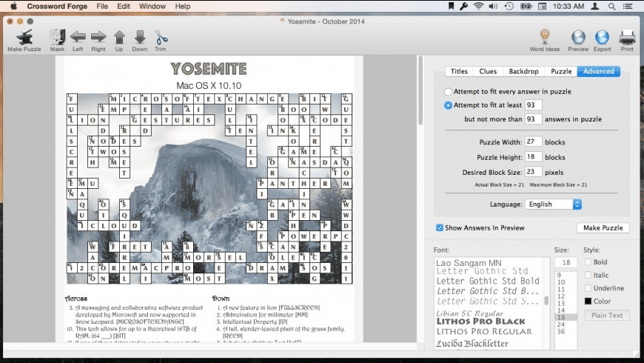Click the 'at least' answers field
The height and width of the screenshot is (363, 644).
533,105
